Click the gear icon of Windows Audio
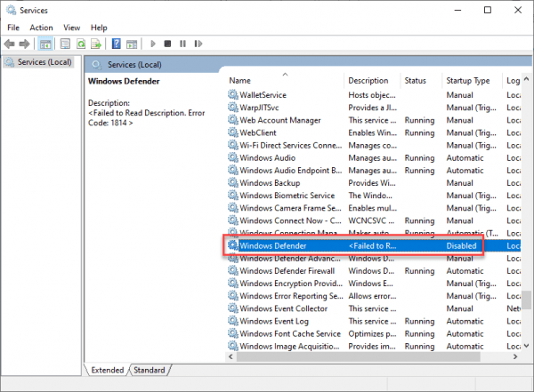Viewport: 534px width, 392px height. tap(232, 157)
